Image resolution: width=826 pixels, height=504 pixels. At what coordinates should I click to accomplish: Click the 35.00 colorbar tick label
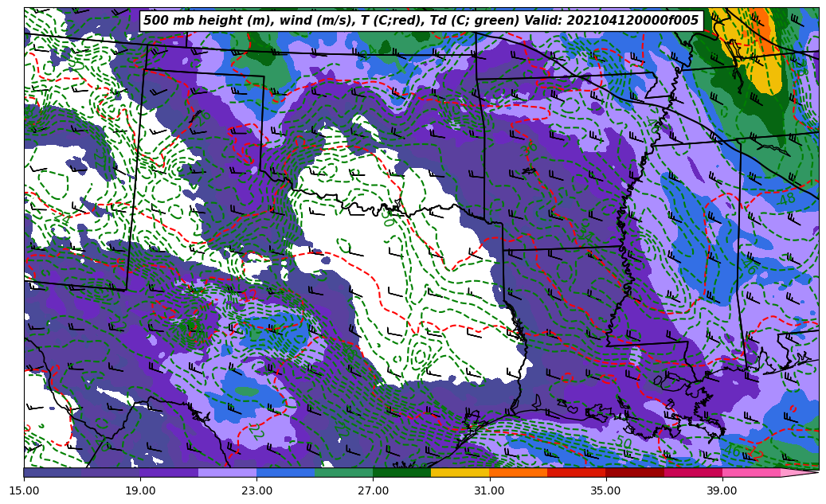tap(605, 491)
